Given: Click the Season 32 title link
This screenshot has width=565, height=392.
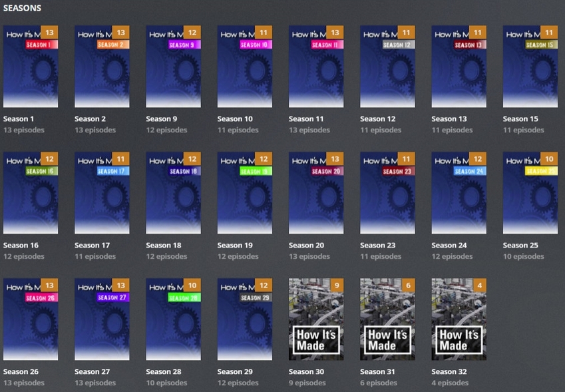Looking at the screenshot, I should (449, 372).
